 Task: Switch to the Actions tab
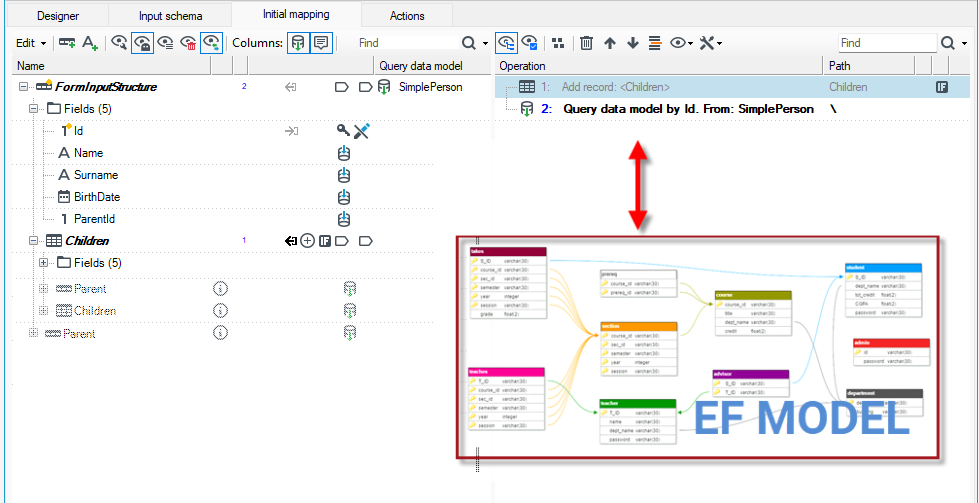pos(406,16)
